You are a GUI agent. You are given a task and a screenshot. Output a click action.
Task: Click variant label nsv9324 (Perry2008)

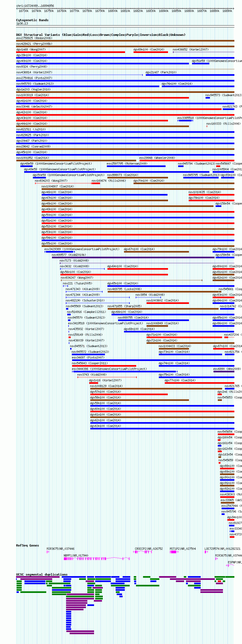[x=32, y=67]
